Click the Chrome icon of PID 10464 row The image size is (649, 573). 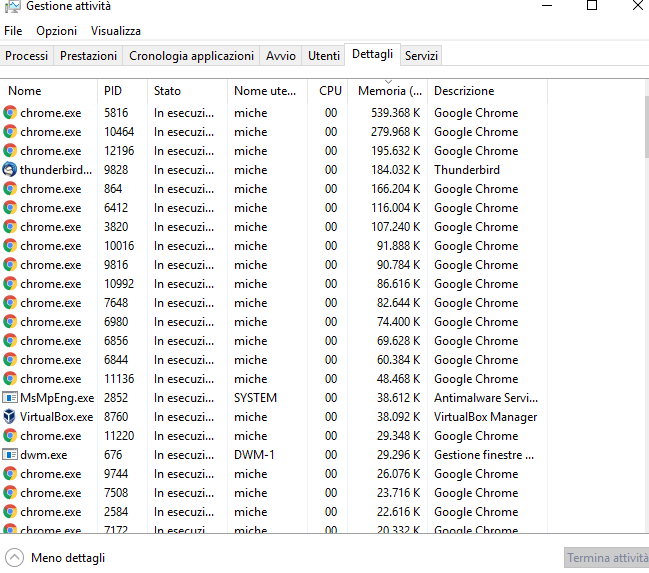coord(10,132)
